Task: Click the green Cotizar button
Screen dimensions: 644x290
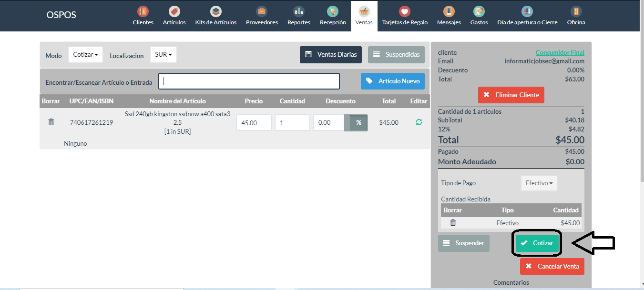Action: 537,243
